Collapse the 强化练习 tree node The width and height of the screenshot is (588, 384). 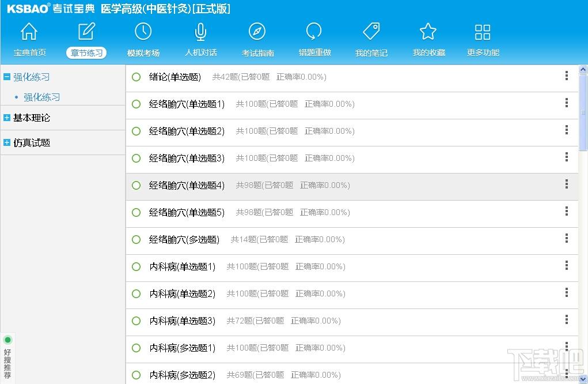[x=7, y=77]
